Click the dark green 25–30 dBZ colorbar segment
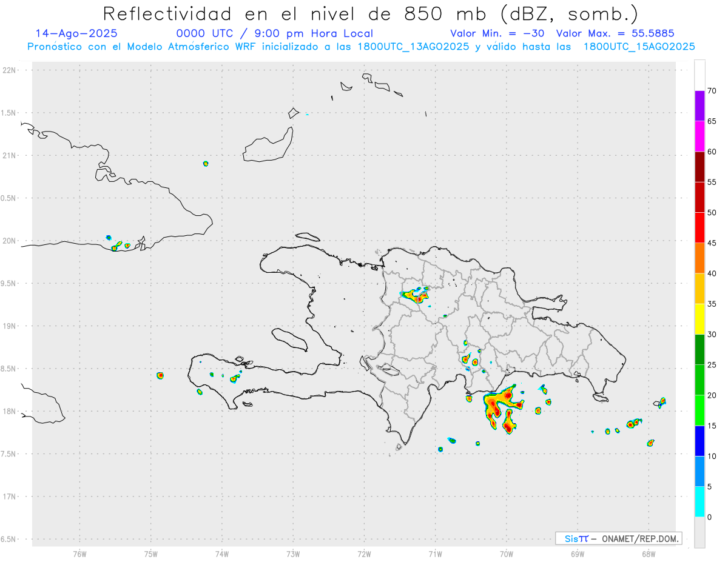Viewport: 728px width, 562px height. tap(699, 349)
